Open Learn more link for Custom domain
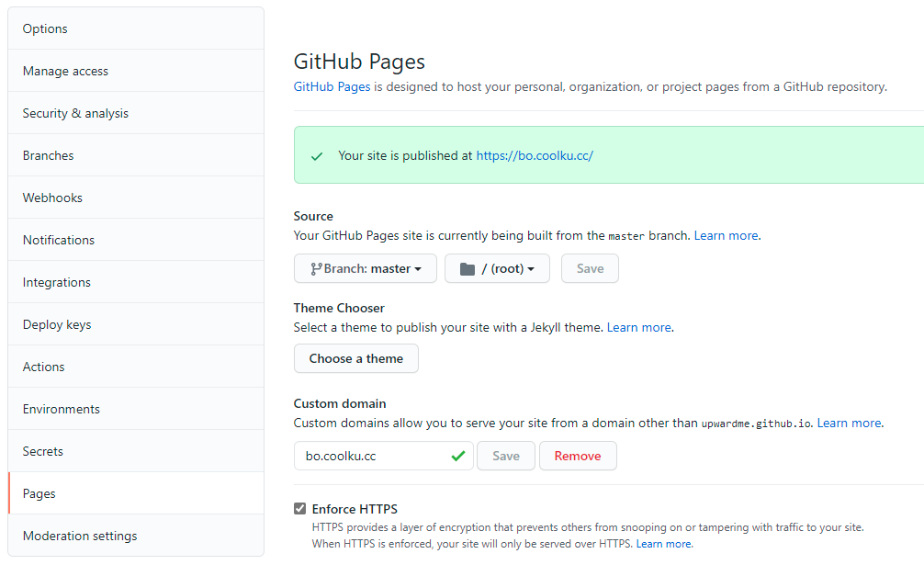 coord(850,423)
